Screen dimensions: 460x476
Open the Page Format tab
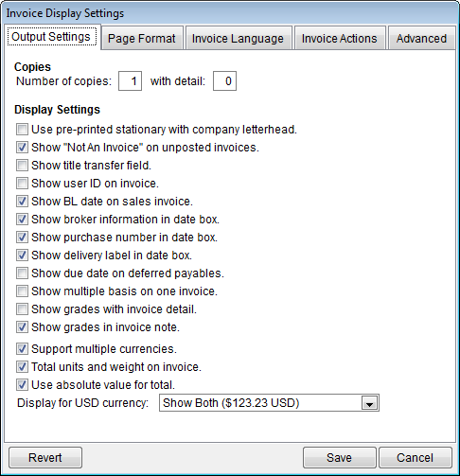[x=142, y=39]
